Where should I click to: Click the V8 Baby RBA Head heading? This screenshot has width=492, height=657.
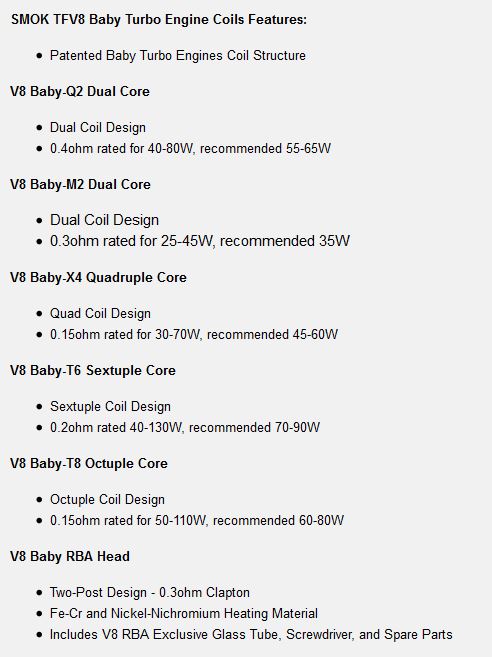coord(70,557)
